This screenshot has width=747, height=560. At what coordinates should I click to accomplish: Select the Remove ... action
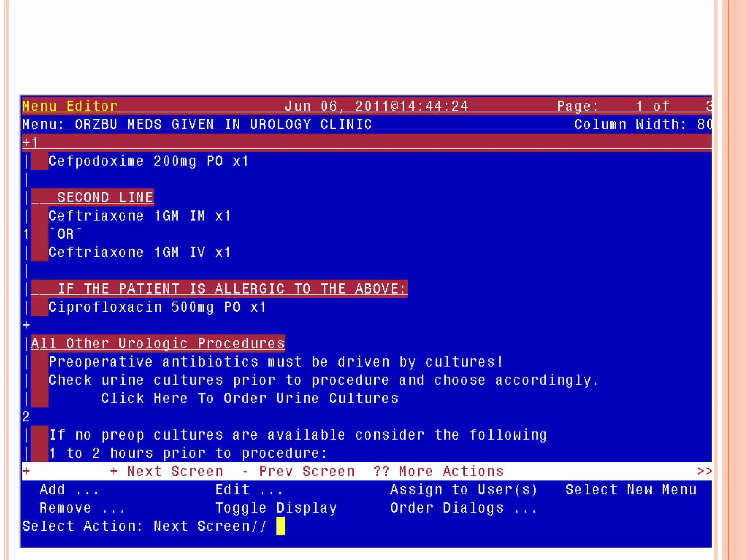(82, 508)
